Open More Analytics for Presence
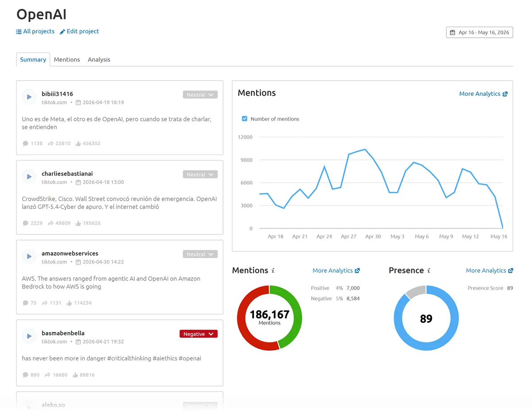 point(489,270)
